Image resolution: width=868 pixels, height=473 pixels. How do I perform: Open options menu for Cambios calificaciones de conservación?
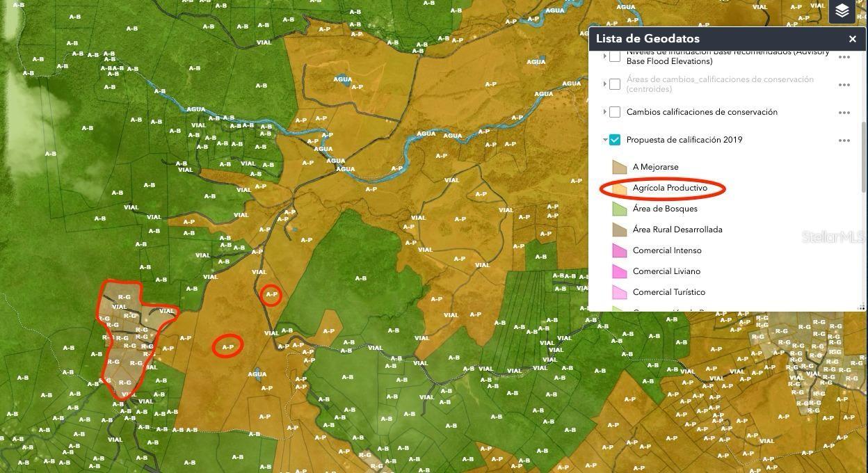844,112
